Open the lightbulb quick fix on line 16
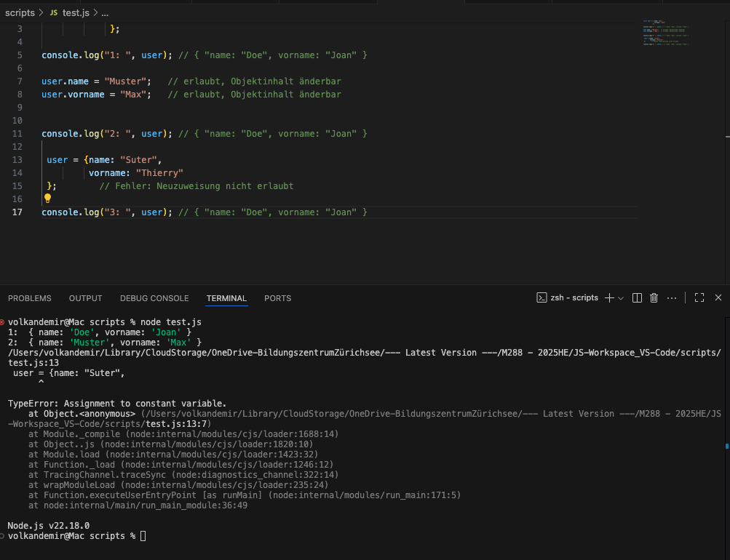This screenshot has height=560, width=730. pos(47,199)
